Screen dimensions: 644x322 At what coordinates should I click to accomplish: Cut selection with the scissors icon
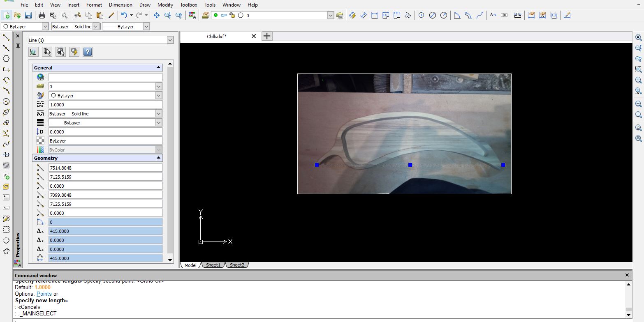coord(77,15)
